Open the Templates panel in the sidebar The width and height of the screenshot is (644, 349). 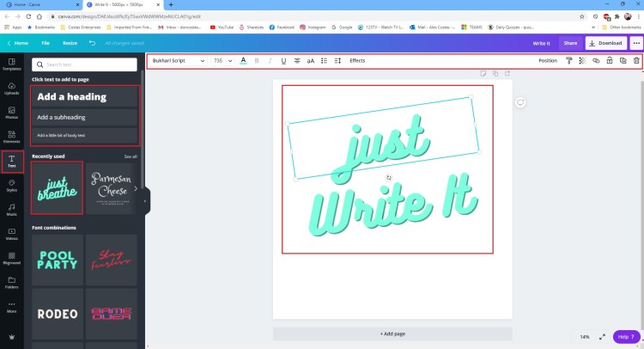click(x=12, y=64)
